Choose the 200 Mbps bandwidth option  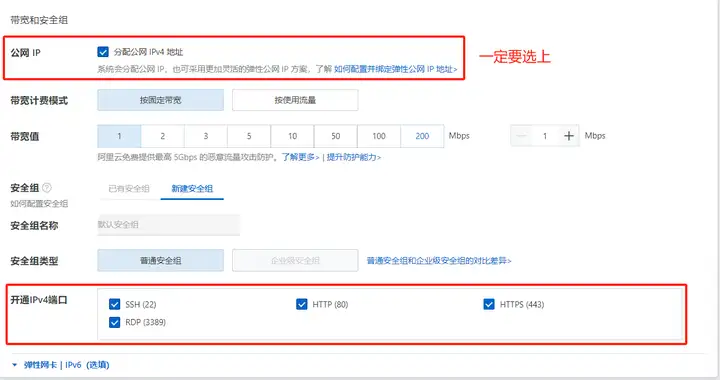pyautogui.click(x=422, y=136)
